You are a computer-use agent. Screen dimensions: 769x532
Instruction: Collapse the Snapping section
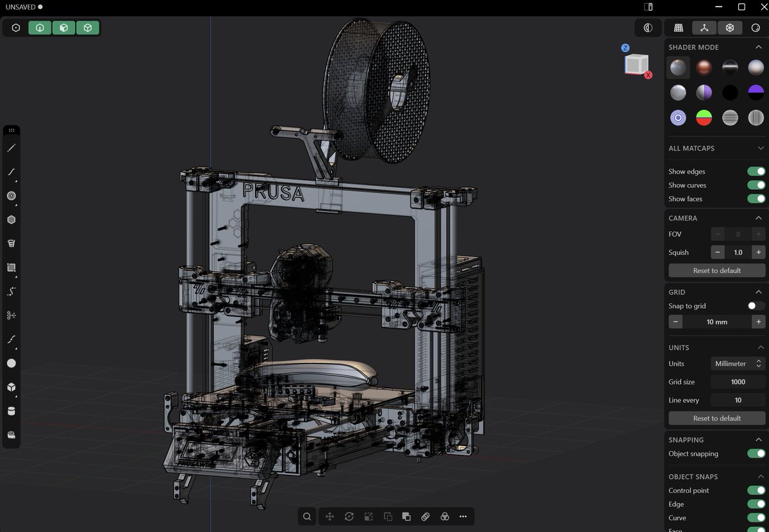point(760,440)
